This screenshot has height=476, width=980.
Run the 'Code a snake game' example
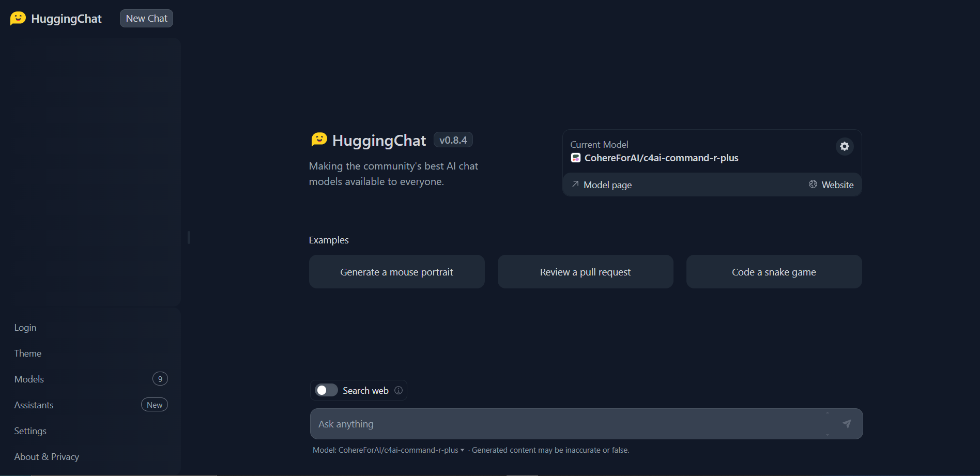click(x=773, y=271)
